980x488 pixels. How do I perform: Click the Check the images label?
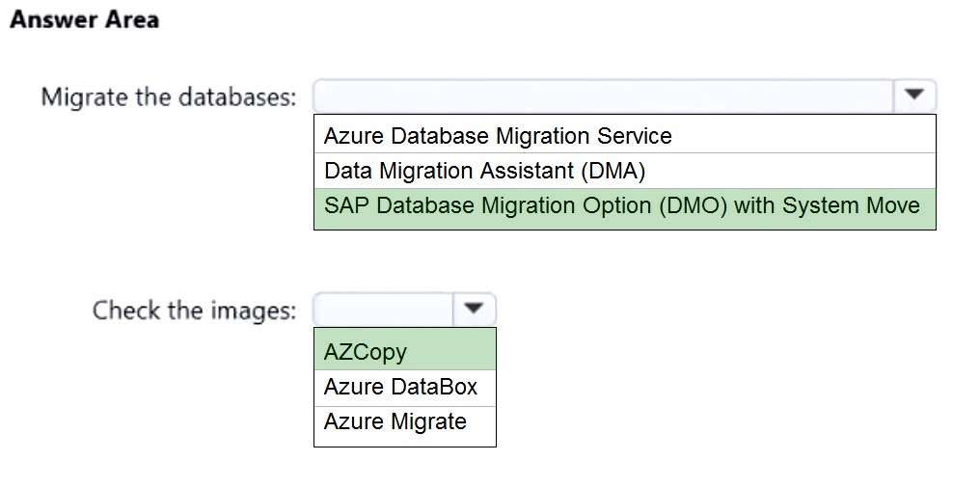[x=194, y=311]
